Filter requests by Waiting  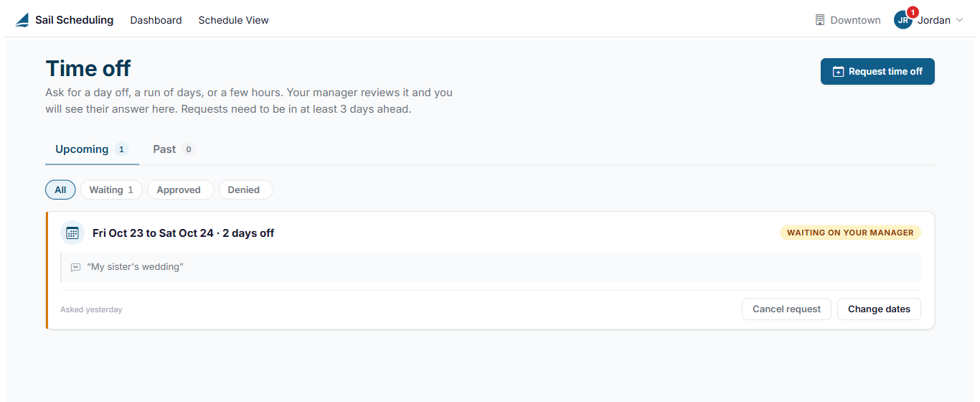pos(111,190)
